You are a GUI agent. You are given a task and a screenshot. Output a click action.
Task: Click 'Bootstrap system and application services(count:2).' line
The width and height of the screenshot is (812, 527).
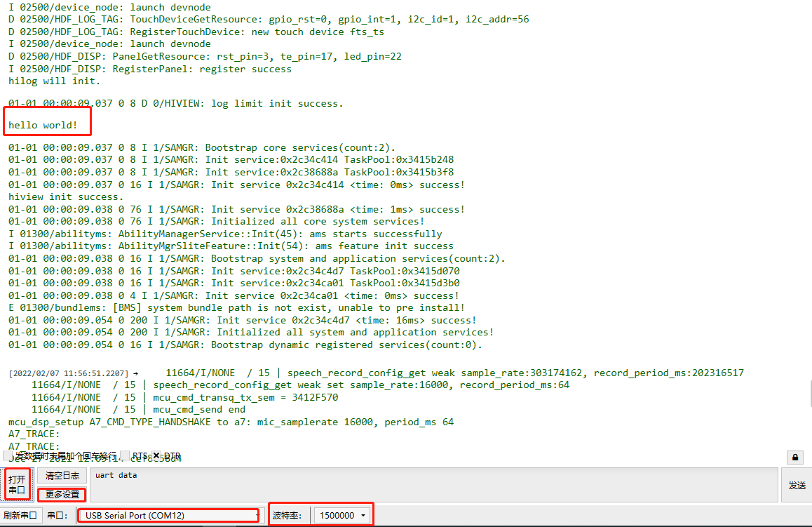257,258
